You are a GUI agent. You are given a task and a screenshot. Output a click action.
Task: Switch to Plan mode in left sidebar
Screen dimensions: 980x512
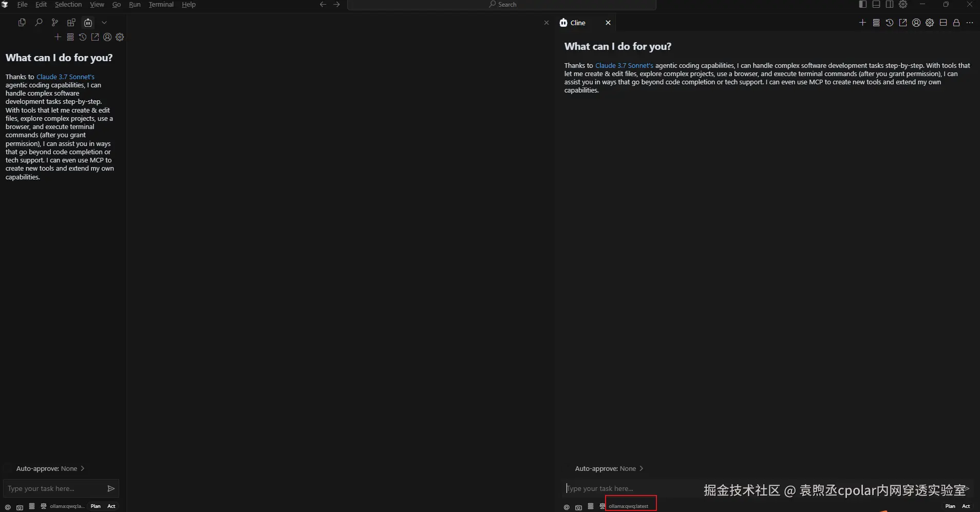point(96,506)
